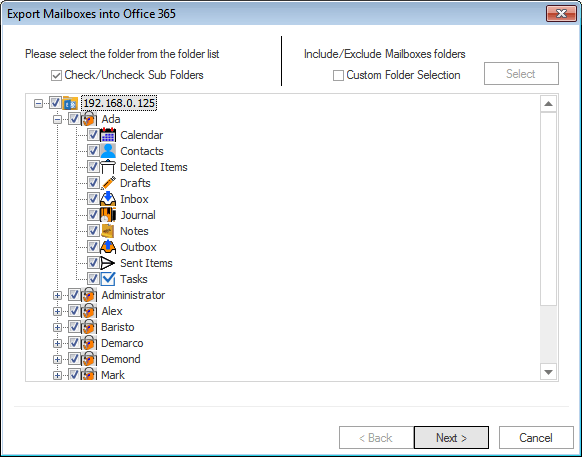This screenshot has width=582, height=457.
Task: Uncheck the Ada mailbox checkbox
Action: pos(74,119)
